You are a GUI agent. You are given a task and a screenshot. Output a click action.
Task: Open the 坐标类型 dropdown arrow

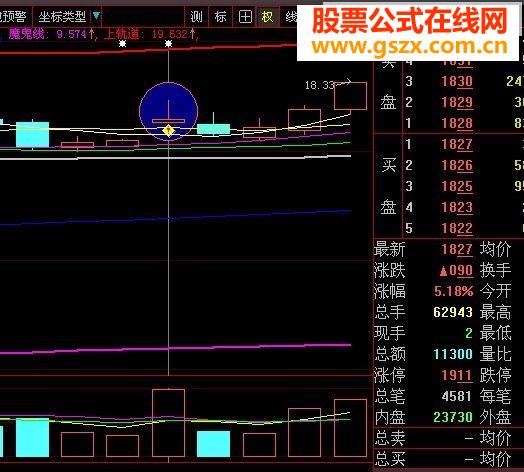point(96,16)
